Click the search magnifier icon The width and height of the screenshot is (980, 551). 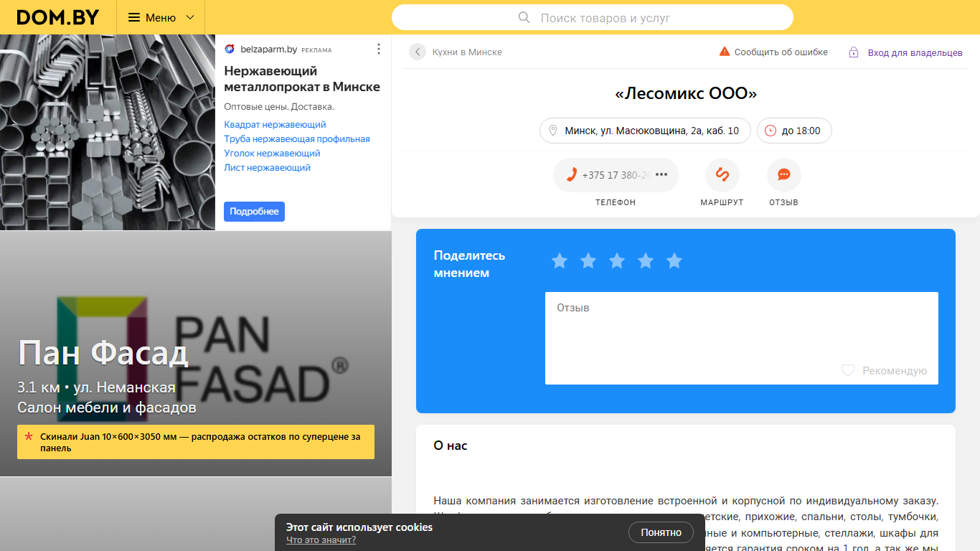pyautogui.click(x=524, y=17)
